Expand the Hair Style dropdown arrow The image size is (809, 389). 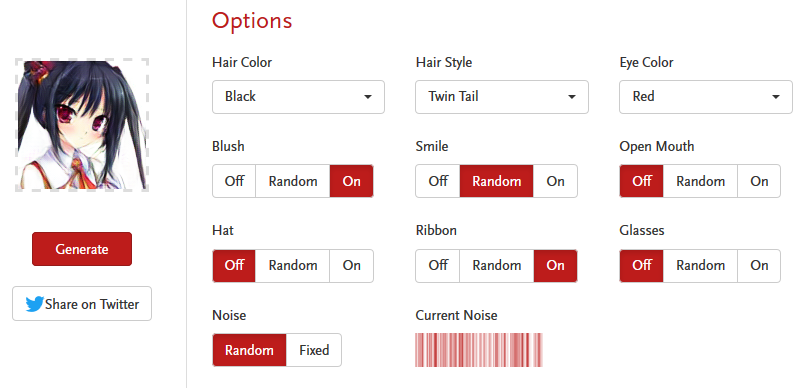point(572,97)
